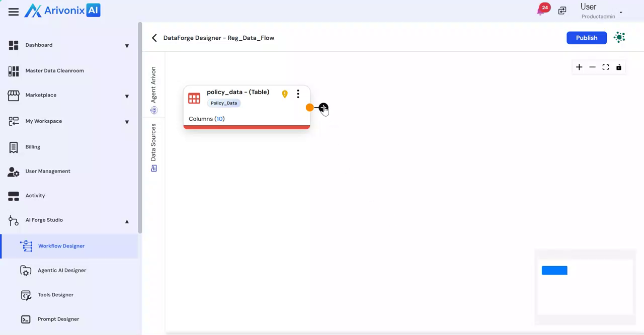This screenshot has height=335, width=644.
Task: Open the hamburger navigation menu
Action: (x=14, y=12)
